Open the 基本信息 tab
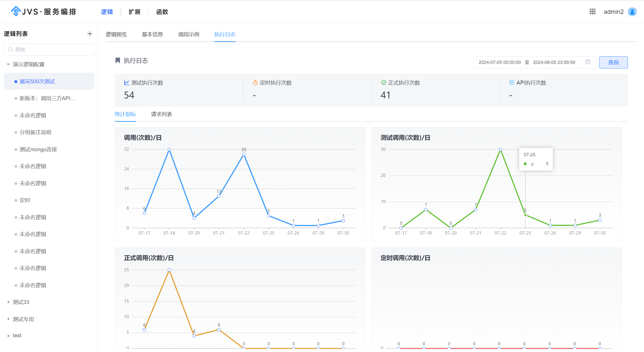 coord(152,34)
